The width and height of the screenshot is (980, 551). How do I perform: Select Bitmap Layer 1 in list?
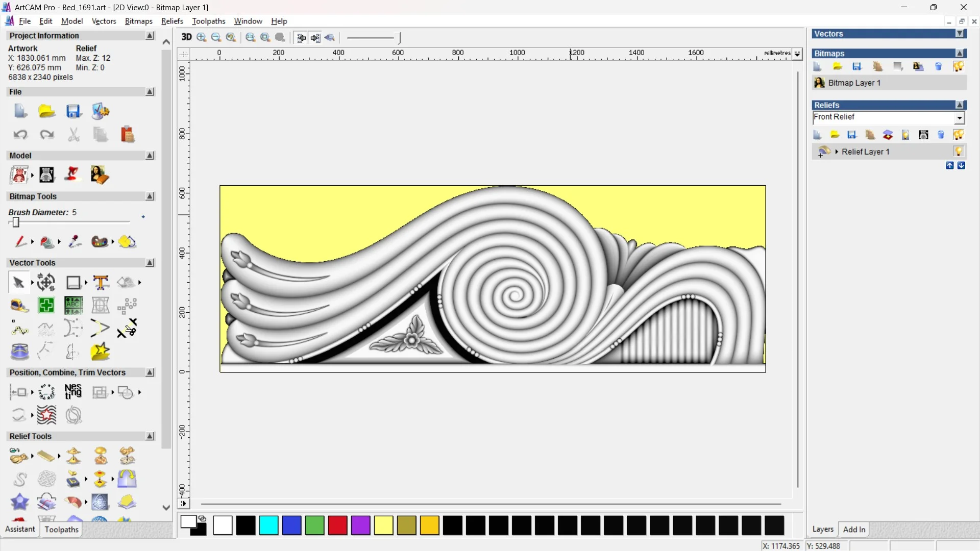coord(854,83)
